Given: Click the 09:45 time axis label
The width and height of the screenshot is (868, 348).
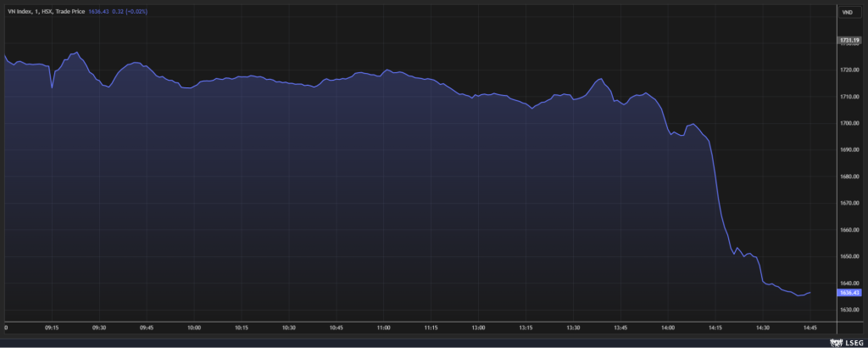Looking at the screenshot, I should coord(147,326).
